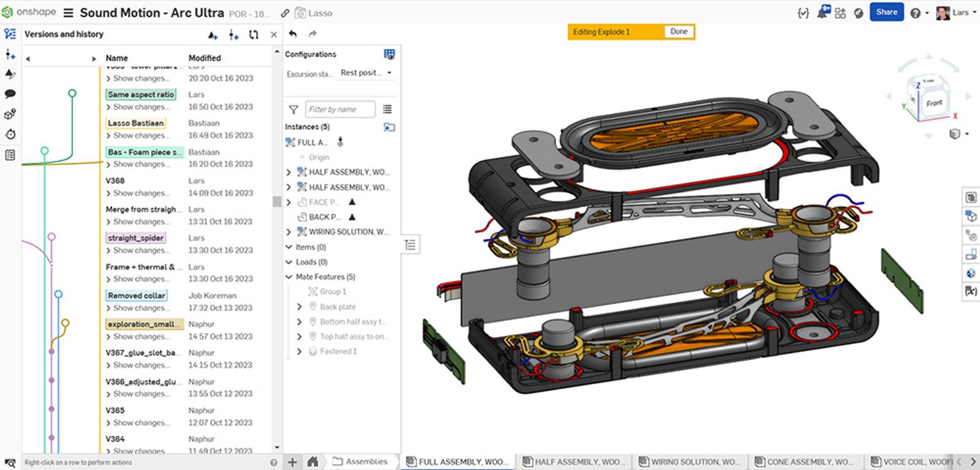Switch to the WIRING SOLUTION tab
Screen dimensions: 980x470
coord(689,462)
